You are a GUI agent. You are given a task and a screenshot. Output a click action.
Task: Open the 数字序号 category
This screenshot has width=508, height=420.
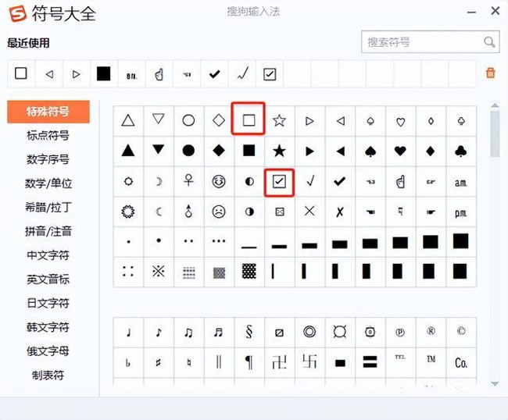click(48, 159)
